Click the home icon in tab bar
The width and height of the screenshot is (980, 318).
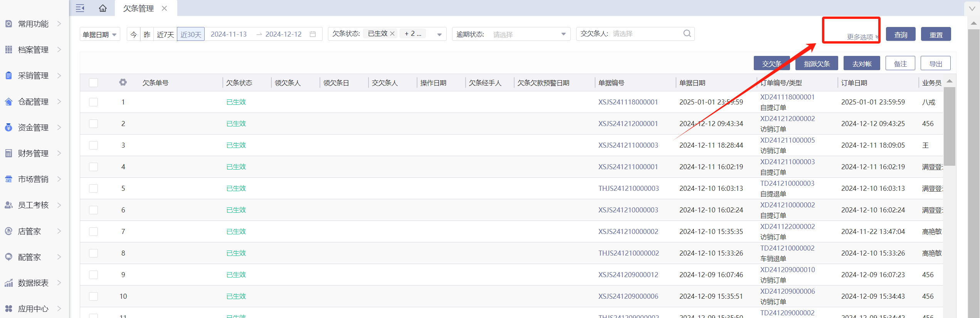tap(103, 8)
